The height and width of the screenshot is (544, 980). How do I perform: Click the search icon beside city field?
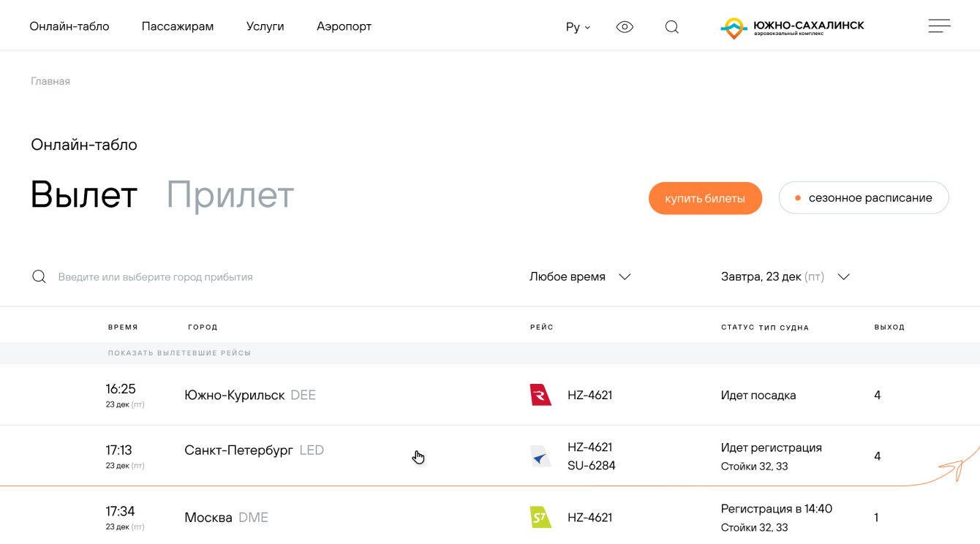[39, 277]
